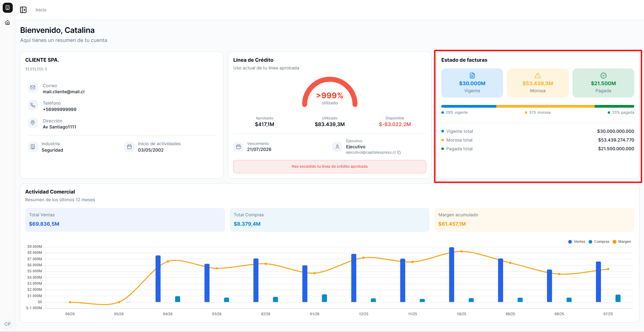Click the 04/26 Ventas bar in chart

[x=158, y=279]
